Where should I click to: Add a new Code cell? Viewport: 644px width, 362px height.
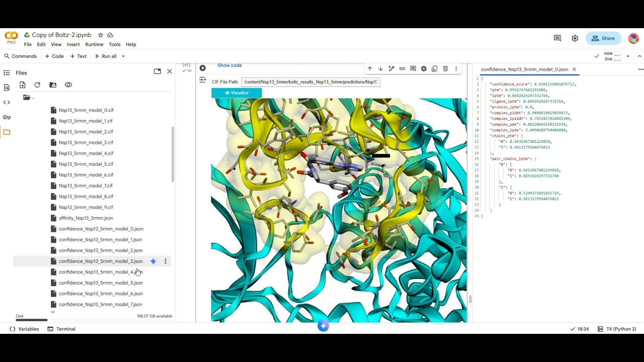click(54, 56)
